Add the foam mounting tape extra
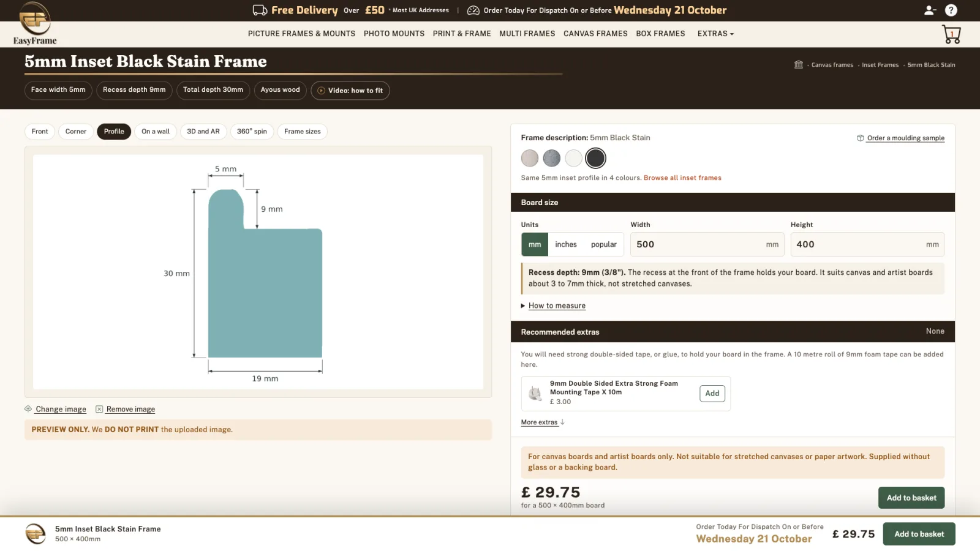The width and height of the screenshot is (980, 551). click(712, 394)
